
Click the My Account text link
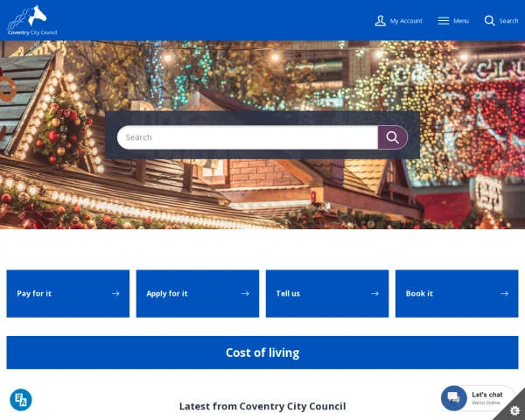click(x=406, y=21)
